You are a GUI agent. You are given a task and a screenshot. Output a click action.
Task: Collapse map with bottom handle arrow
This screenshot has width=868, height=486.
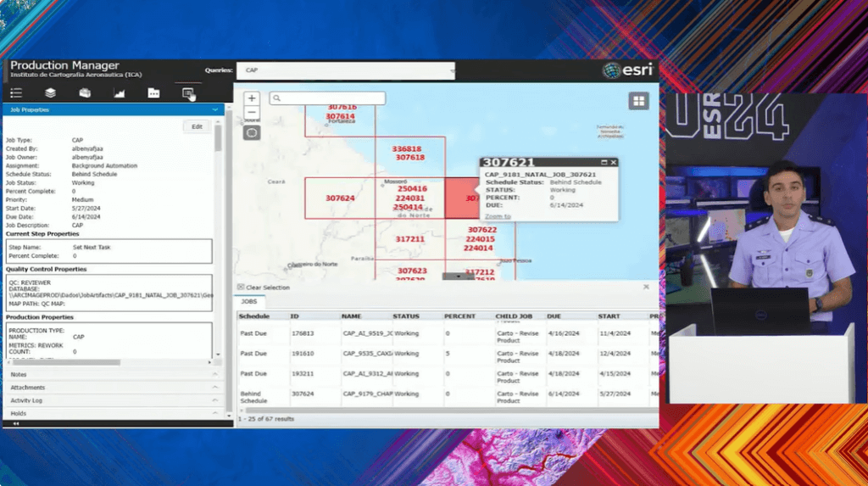(458, 276)
